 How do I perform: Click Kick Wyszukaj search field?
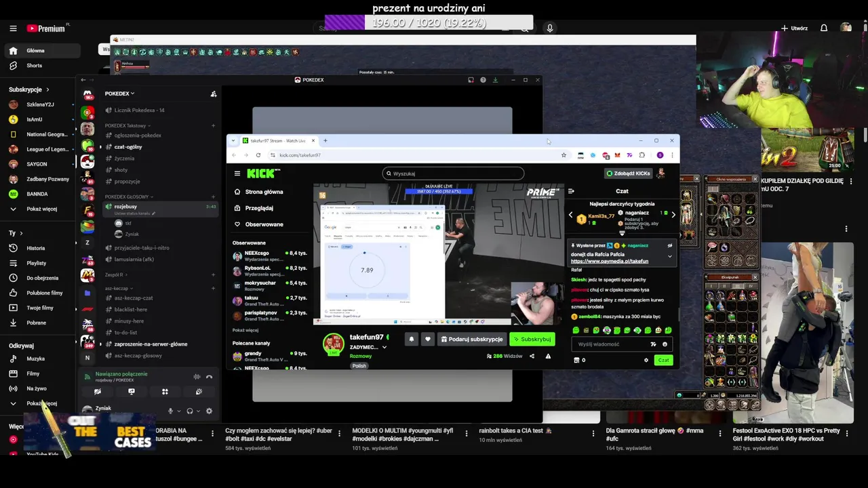point(453,174)
